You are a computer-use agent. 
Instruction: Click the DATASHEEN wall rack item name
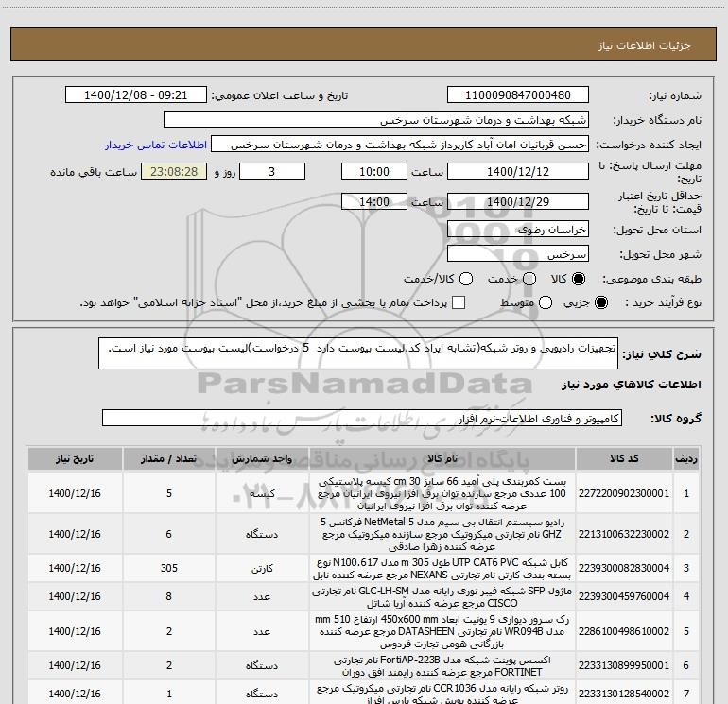pos(442,631)
